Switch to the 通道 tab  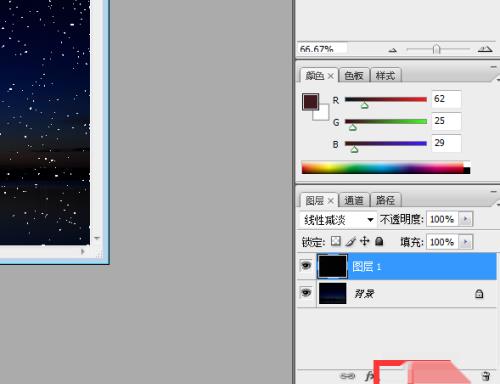pyautogui.click(x=354, y=200)
